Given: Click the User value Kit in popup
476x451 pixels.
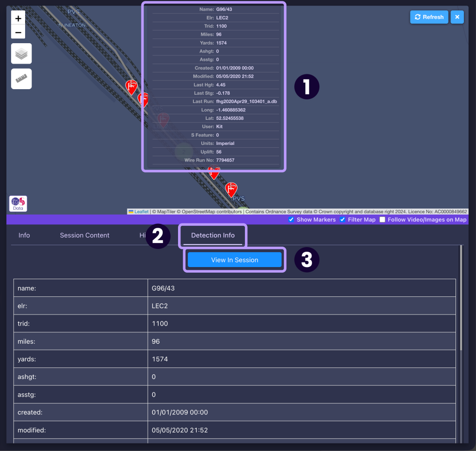Looking at the screenshot, I should pyautogui.click(x=219, y=126).
